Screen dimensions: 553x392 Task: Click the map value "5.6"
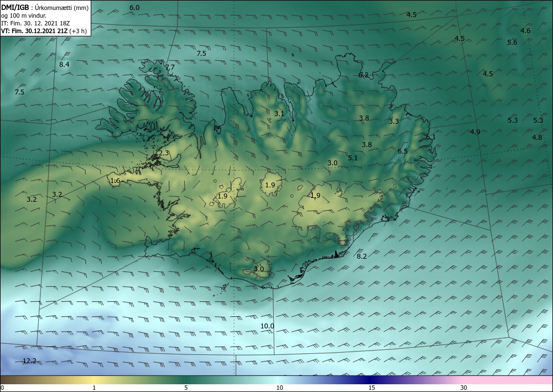pyautogui.click(x=512, y=43)
